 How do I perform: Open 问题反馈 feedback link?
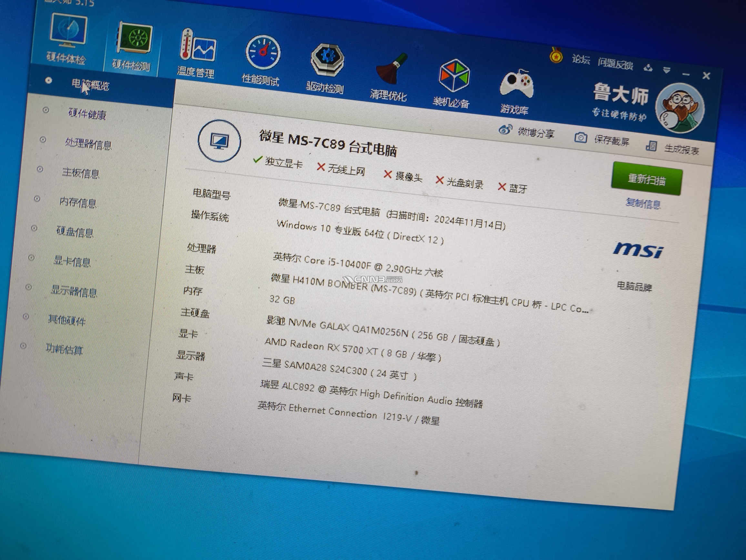615,63
